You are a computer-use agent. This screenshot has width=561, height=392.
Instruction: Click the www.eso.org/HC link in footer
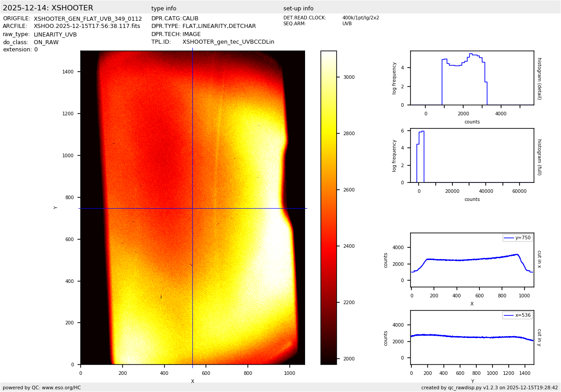(x=61, y=387)
